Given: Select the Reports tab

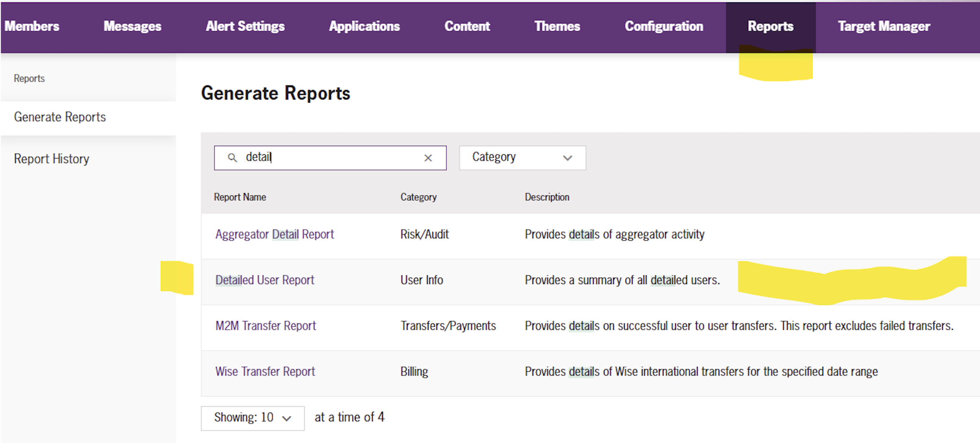Looking at the screenshot, I should pyautogui.click(x=771, y=26).
